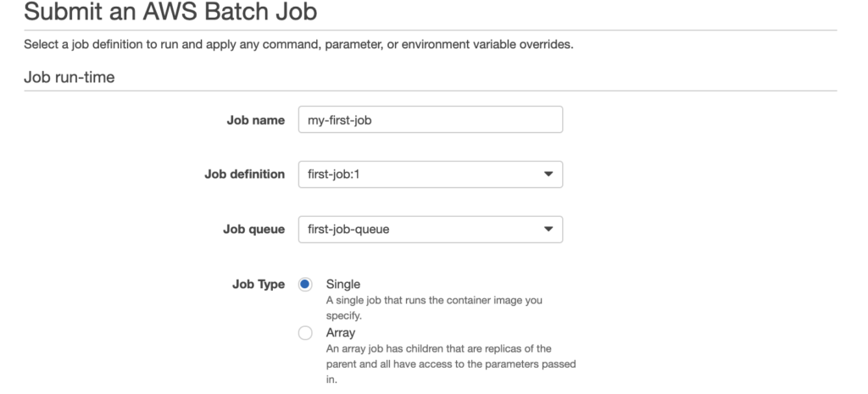Click the 'Job name' field label
This screenshot has width=868, height=394.
pos(256,120)
